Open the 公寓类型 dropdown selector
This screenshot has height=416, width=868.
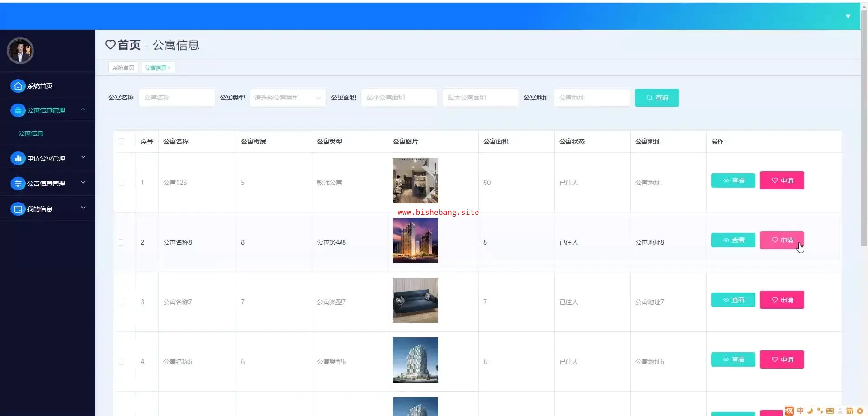pyautogui.click(x=288, y=98)
